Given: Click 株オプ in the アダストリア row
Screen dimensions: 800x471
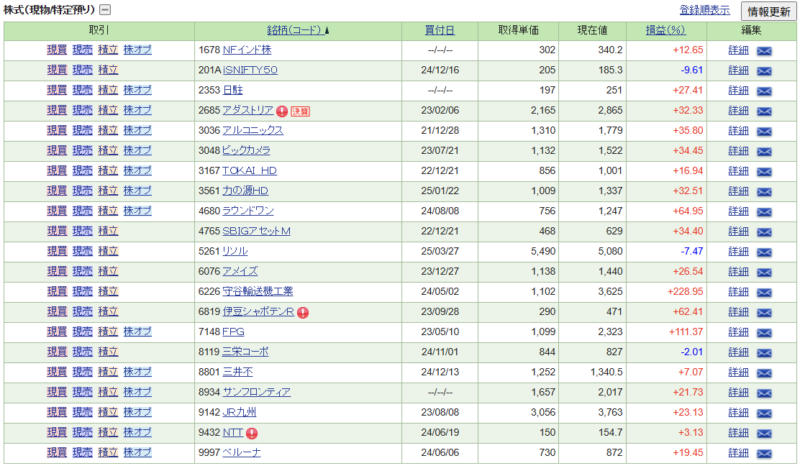Looking at the screenshot, I should pyautogui.click(x=137, y=110).
